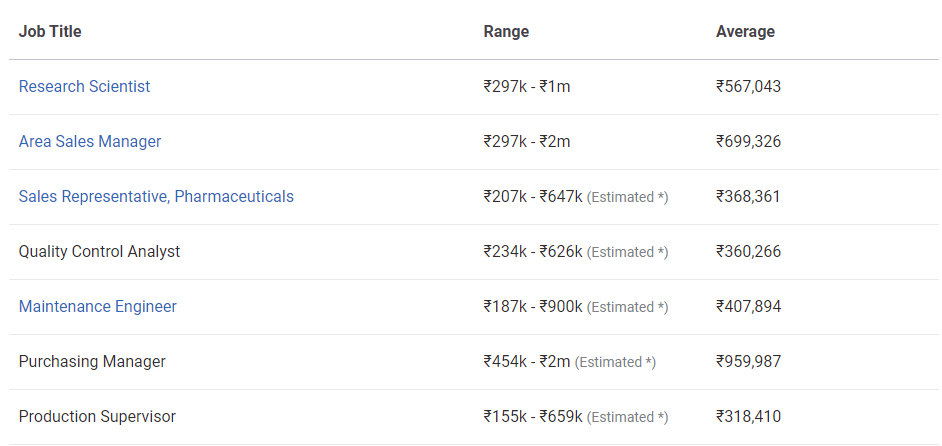Click Area Sales Manager range ₹297k - ₹2m
Image resolution: width=942 pixels, height=446 pixels.
click(x=527, y=142)
